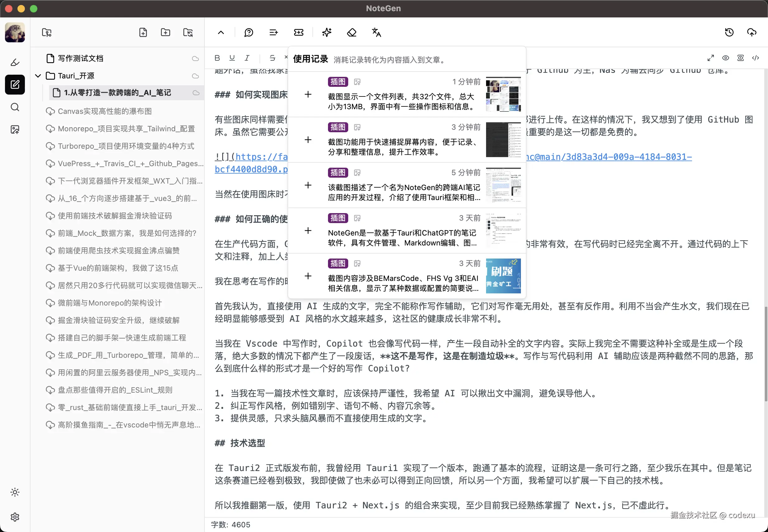Expand editor to fullscreen

(710, 58)
